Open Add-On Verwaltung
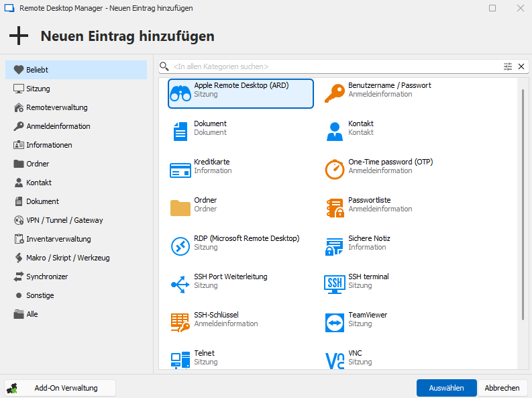The height and width of the screenshot is (398, 532). coord(60,388)
